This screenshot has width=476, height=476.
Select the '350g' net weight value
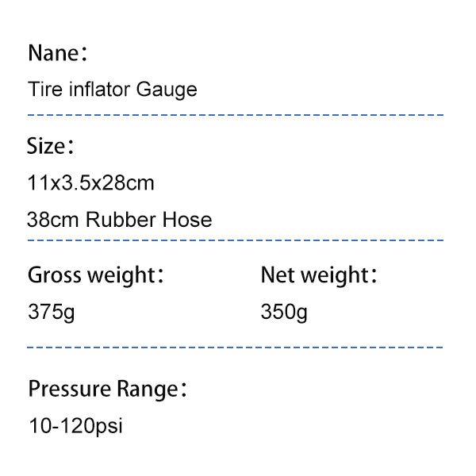pos(284,313)
